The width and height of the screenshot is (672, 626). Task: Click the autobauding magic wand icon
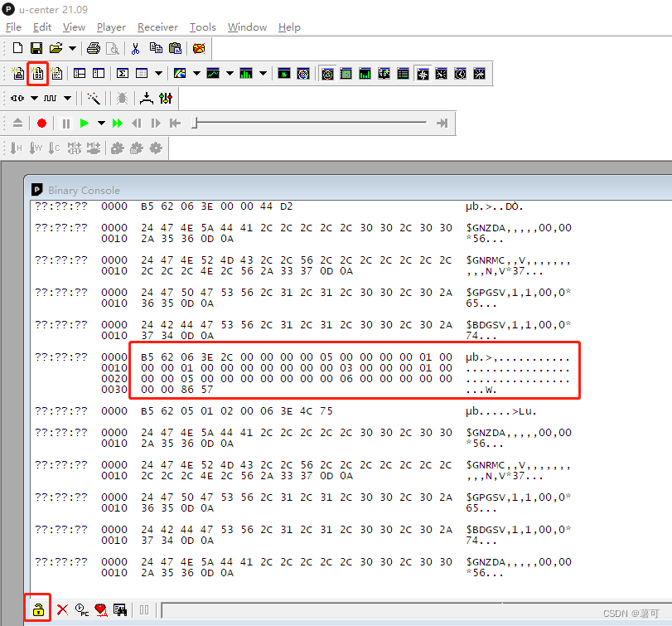(x=94, y=98)
